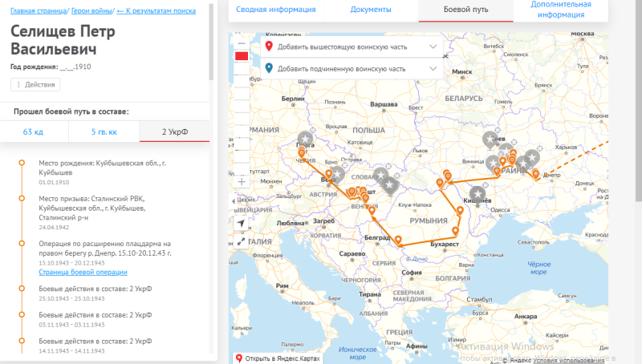Expand 'Добавить подчиненную воинскую часть' dropdown

pos(433,69)
